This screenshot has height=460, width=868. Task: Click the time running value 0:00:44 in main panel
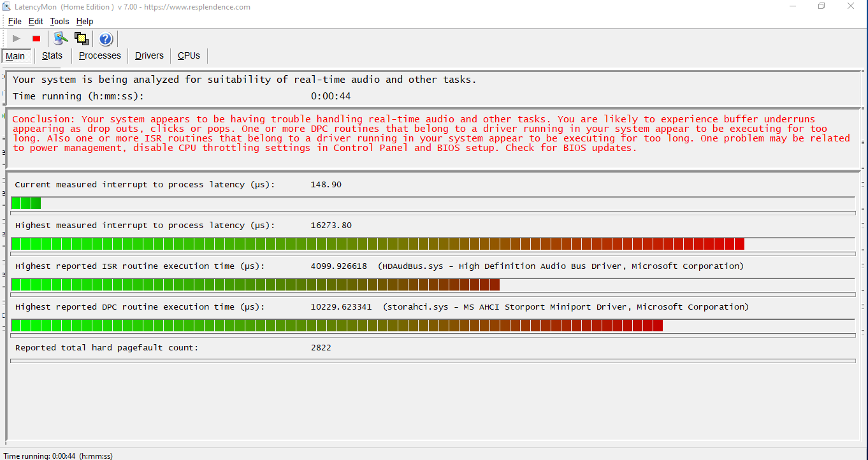pyautogui.click(x=331, y=96)
